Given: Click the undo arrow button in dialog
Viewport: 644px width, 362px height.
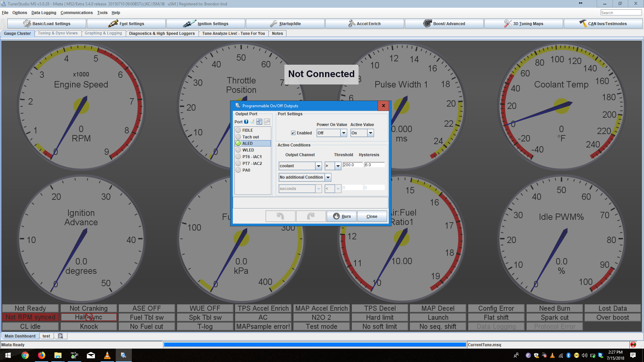Looking at the screenshot, I should [280, 216].
